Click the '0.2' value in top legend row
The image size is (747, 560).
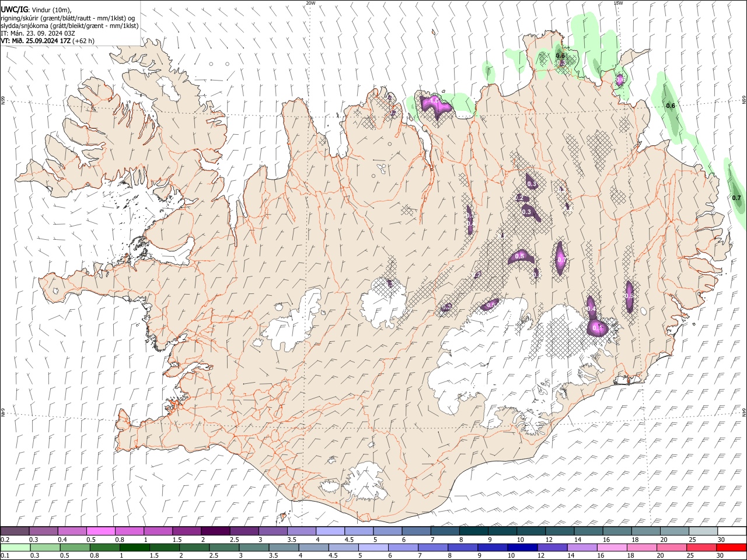click(5, 539)
